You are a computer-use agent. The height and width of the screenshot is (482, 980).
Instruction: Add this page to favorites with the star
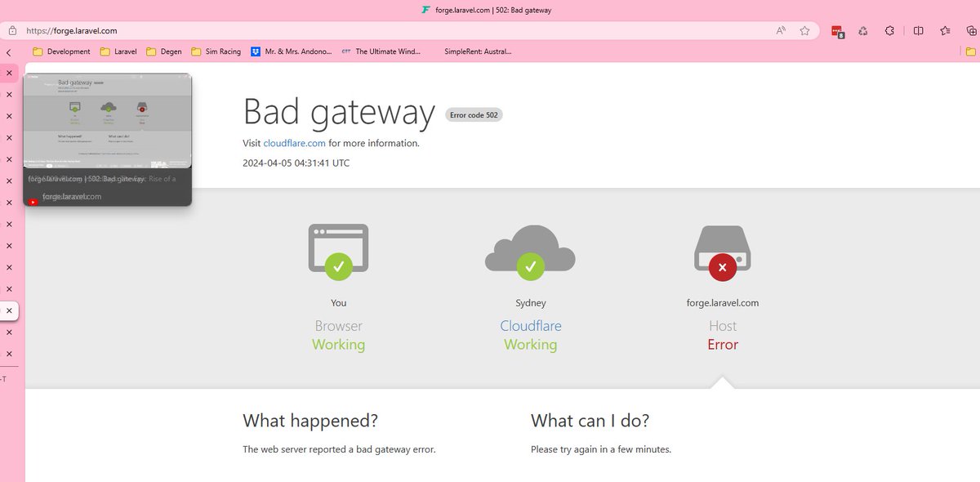[x=805, y=30]
